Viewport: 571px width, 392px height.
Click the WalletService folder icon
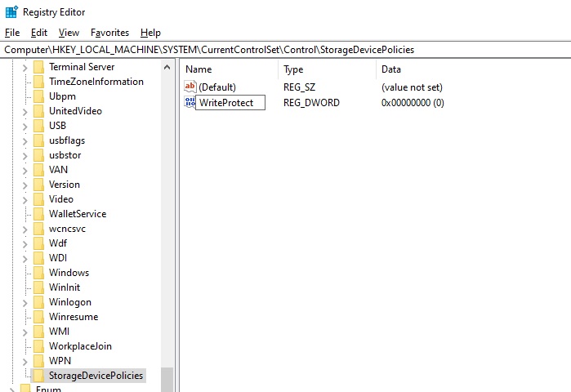click(x=38, y=214)
